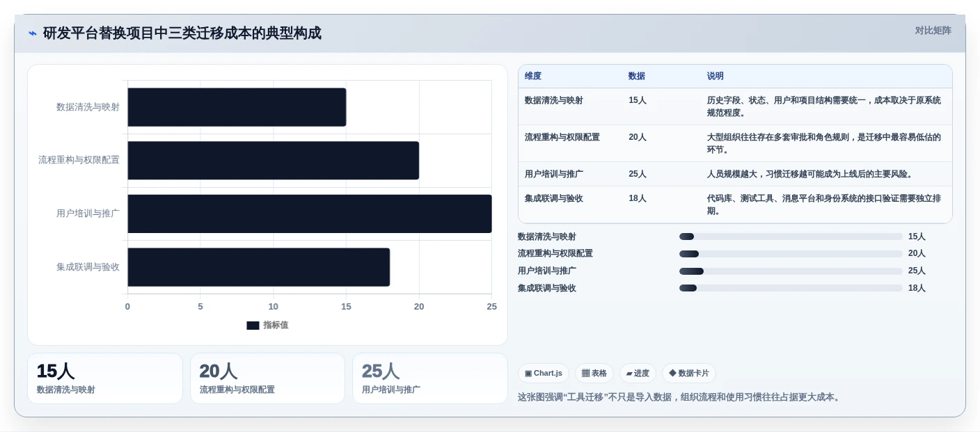Click the 用户培训与推广 bar in the chart

[310, 214]
